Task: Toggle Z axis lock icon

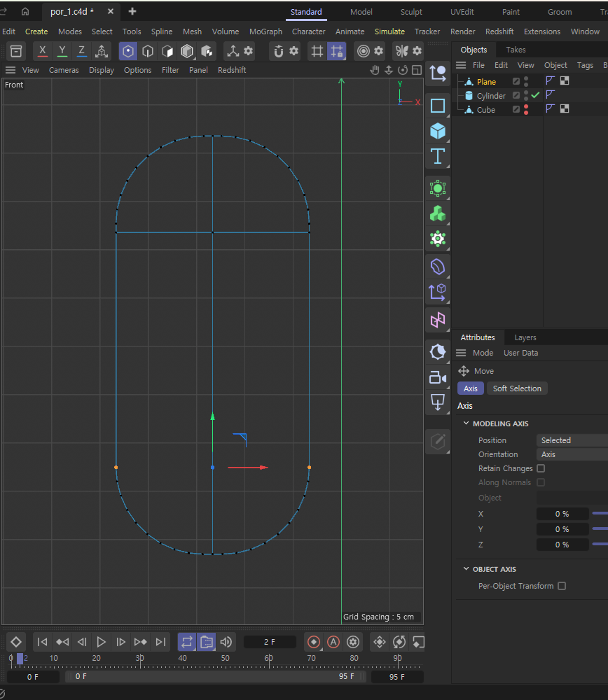Action: [81, 51]
